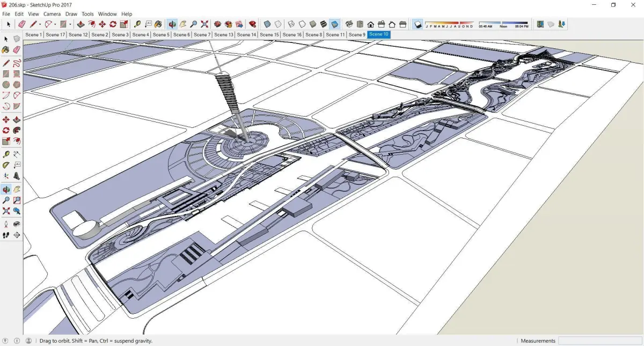
Task: Enable Shaded face style
Action: point(313,24)
